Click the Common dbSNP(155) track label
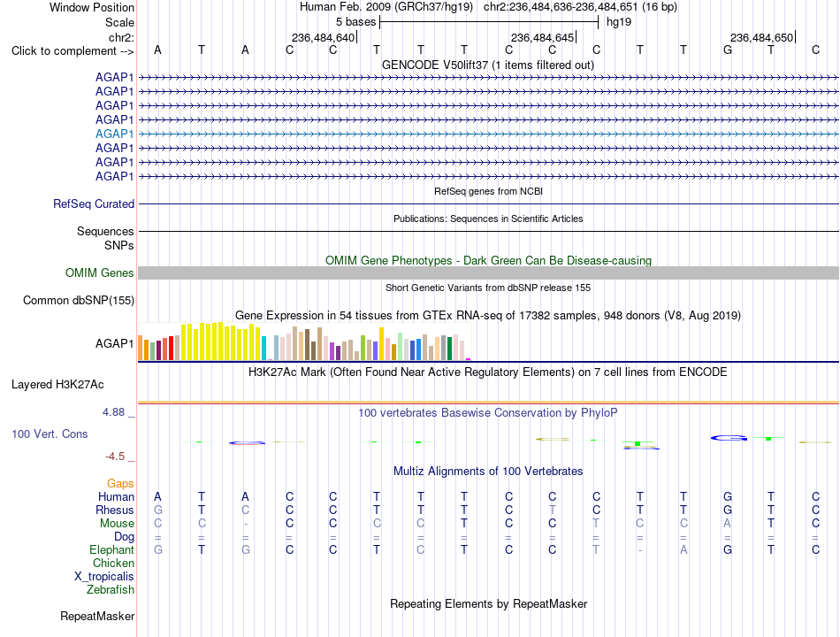840x637 pixels. pyautogui.click(x=78, y=300)
